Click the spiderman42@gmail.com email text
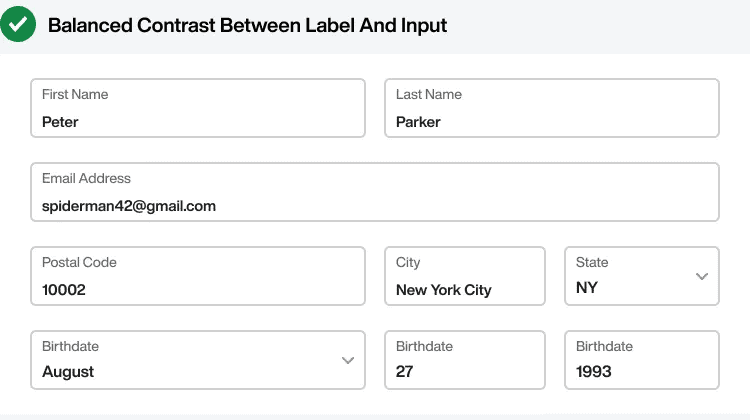This screenshot has height=420, width=750. click(129, 206)
